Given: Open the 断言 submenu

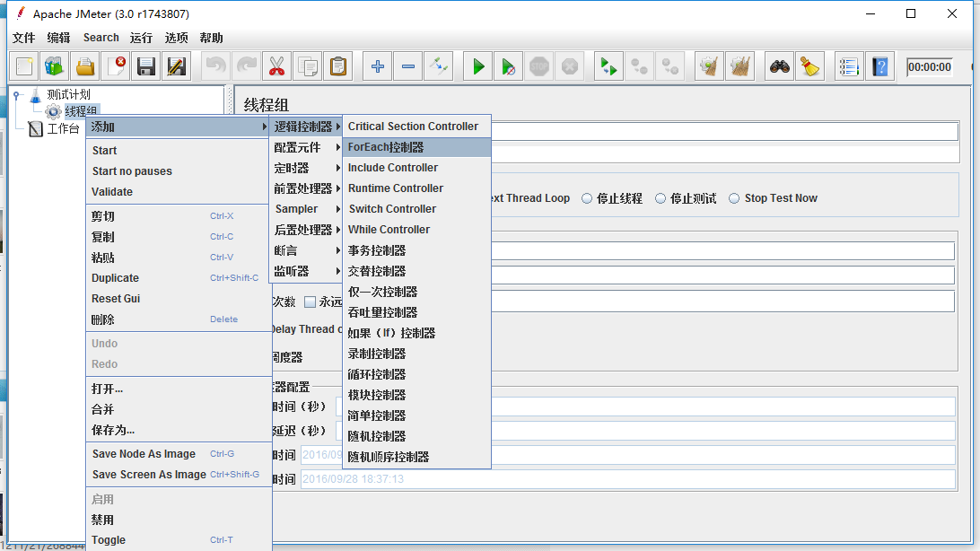Looking at the screenshot, I should 307,250.
